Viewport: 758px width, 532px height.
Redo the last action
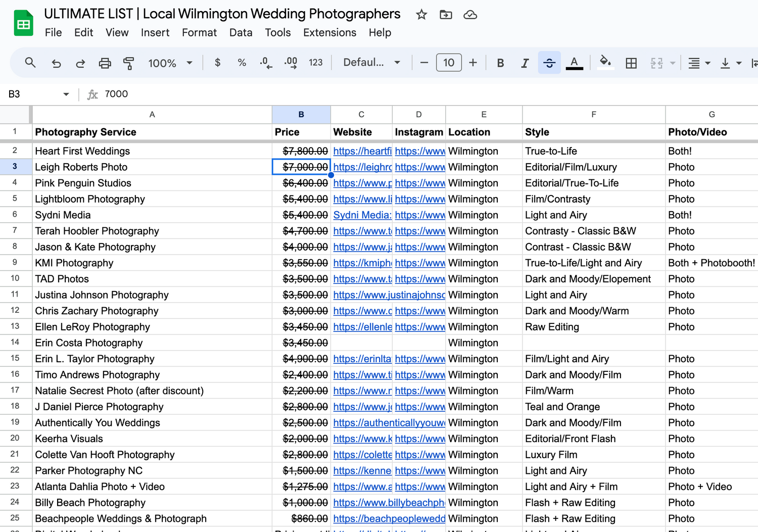(x=80, y=63)
